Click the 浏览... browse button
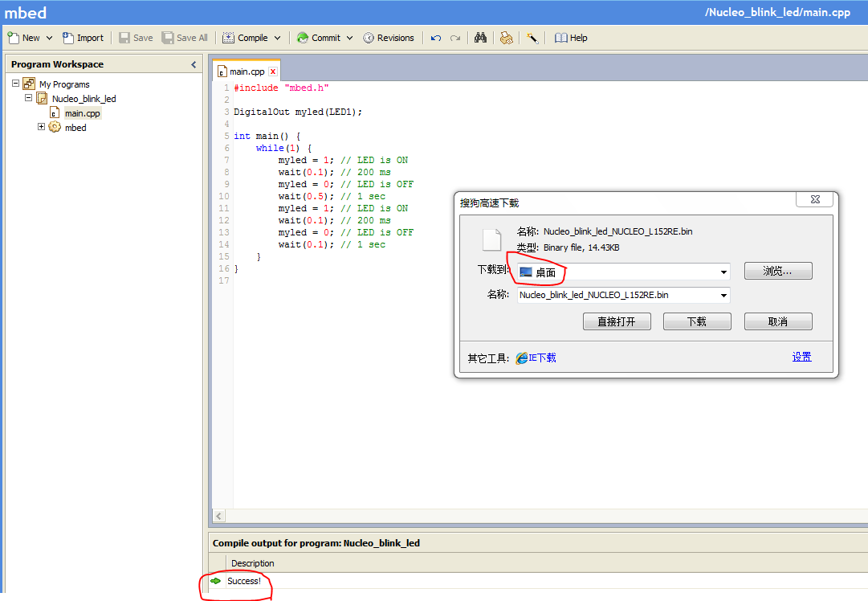868x601 pixels. [x=778, y=271]
